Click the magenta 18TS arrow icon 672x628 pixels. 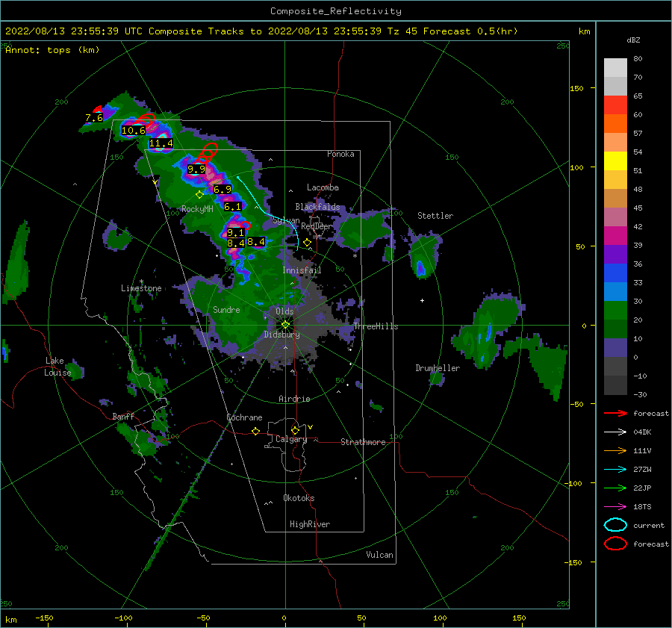615,507
